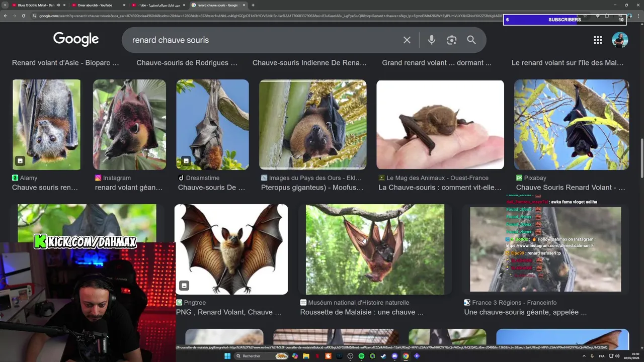Click 'renard volant géan...' Instagram caption
Image resolution: width=644 pixels, height=362 pixels.
tap(129, 188)
